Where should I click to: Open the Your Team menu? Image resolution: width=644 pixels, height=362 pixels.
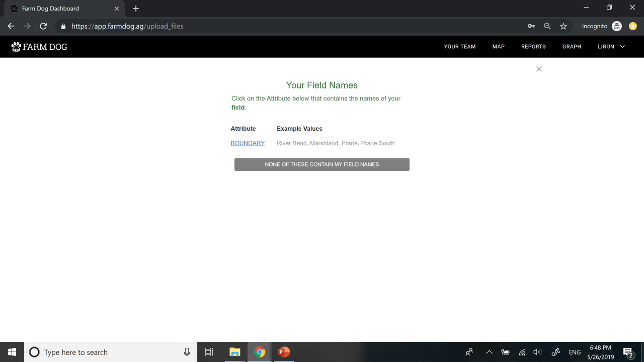click(x=460, y=47)
